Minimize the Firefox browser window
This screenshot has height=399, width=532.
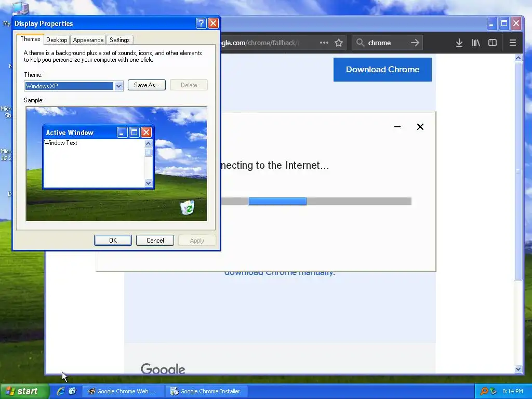[x=491, y=23]
